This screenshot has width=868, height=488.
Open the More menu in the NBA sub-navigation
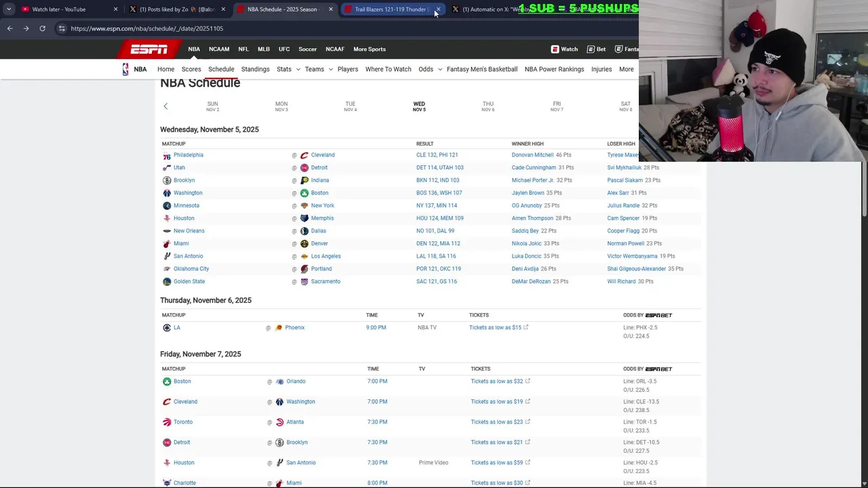tap(626, 69)
